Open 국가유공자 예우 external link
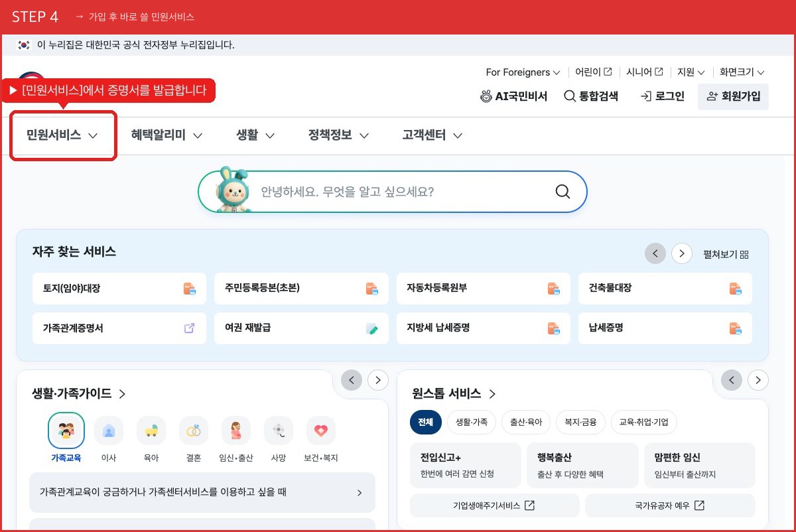The width and height of the screenshot is (796, 532). (670, 505)
